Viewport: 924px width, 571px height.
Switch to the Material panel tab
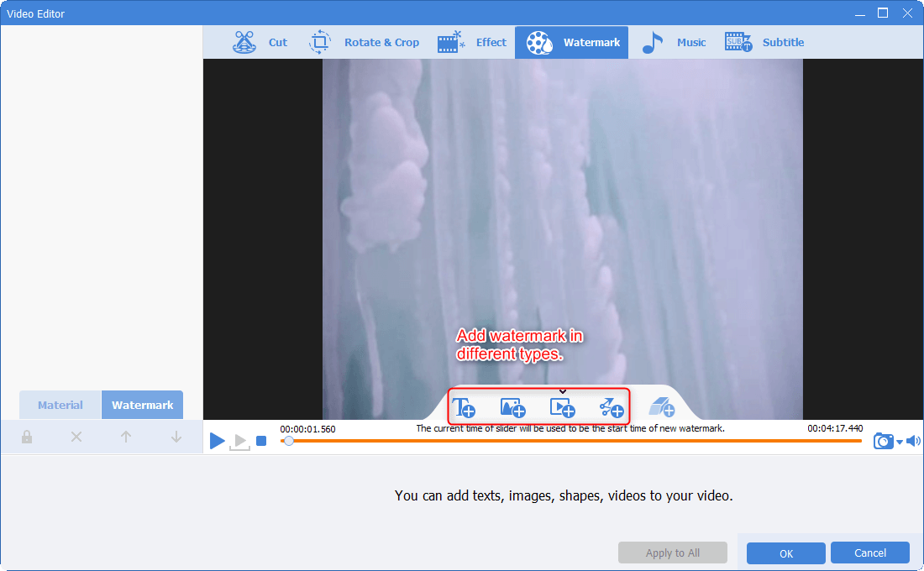[60, 405]
